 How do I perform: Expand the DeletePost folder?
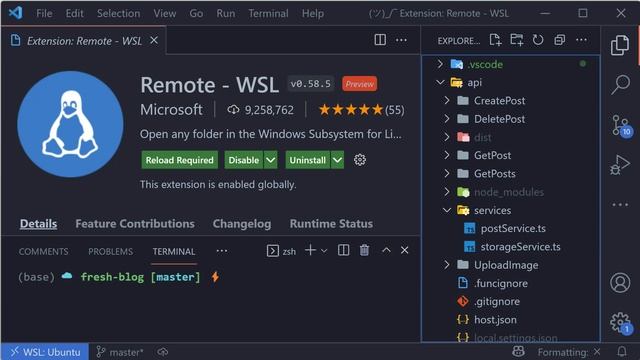click(447, 119)
